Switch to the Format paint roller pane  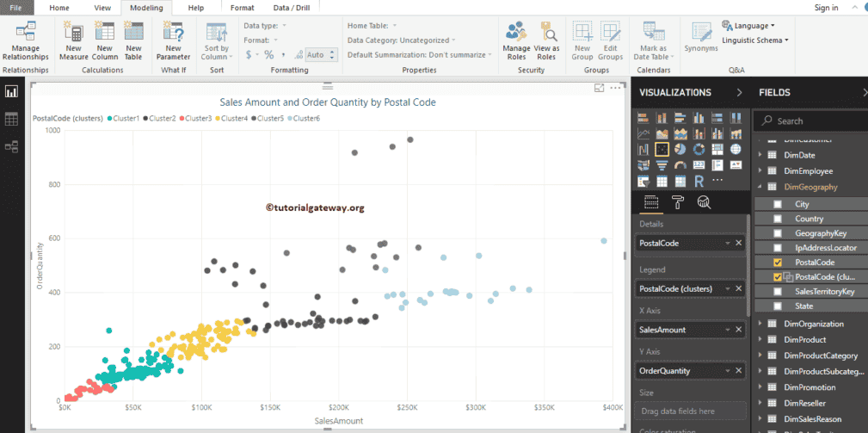(x=678, y=202)
